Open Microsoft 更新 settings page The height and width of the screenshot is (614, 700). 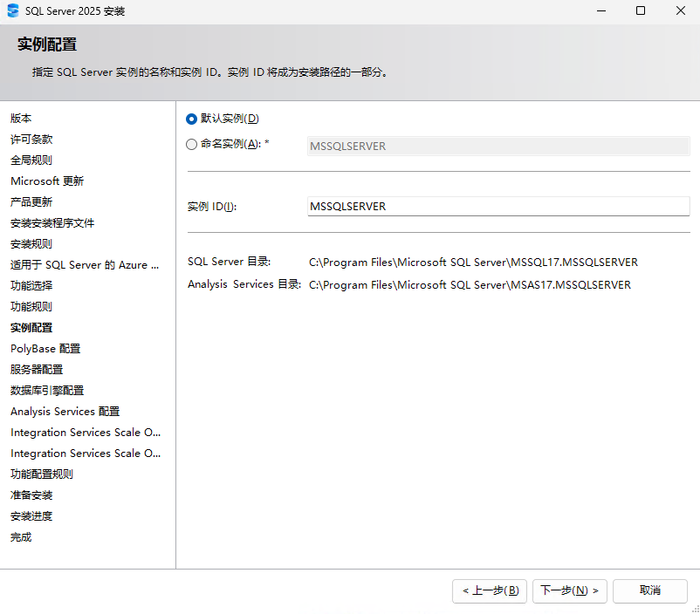pos(47,181)
